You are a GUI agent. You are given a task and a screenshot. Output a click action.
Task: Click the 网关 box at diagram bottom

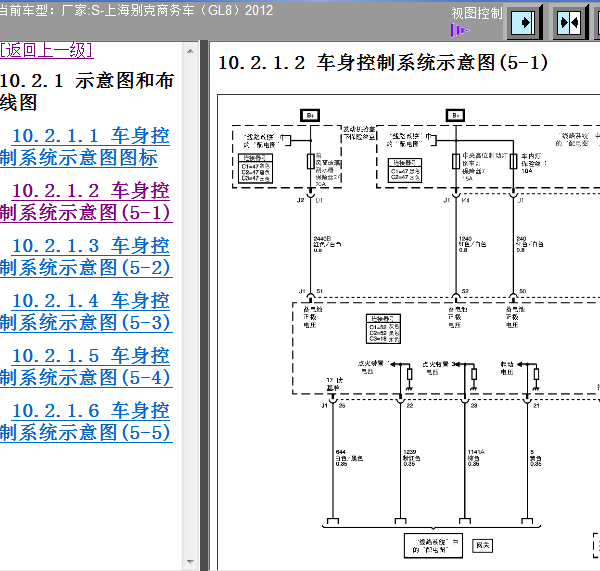[x=483, y=545]
